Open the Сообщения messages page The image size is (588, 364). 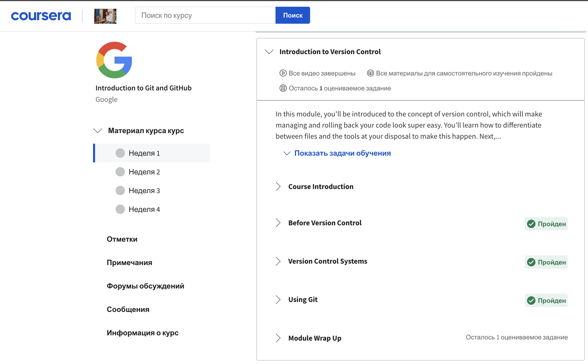click(128, 309)
